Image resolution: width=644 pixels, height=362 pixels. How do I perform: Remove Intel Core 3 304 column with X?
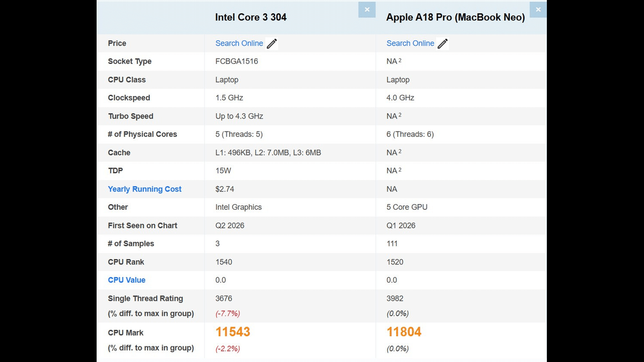367,9
